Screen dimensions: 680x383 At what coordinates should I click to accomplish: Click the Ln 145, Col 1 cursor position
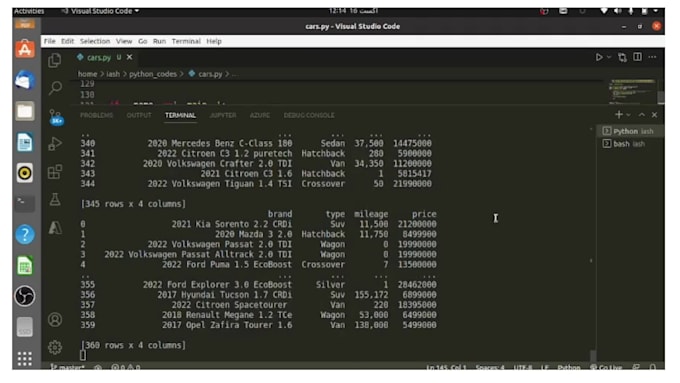(446, 367)
